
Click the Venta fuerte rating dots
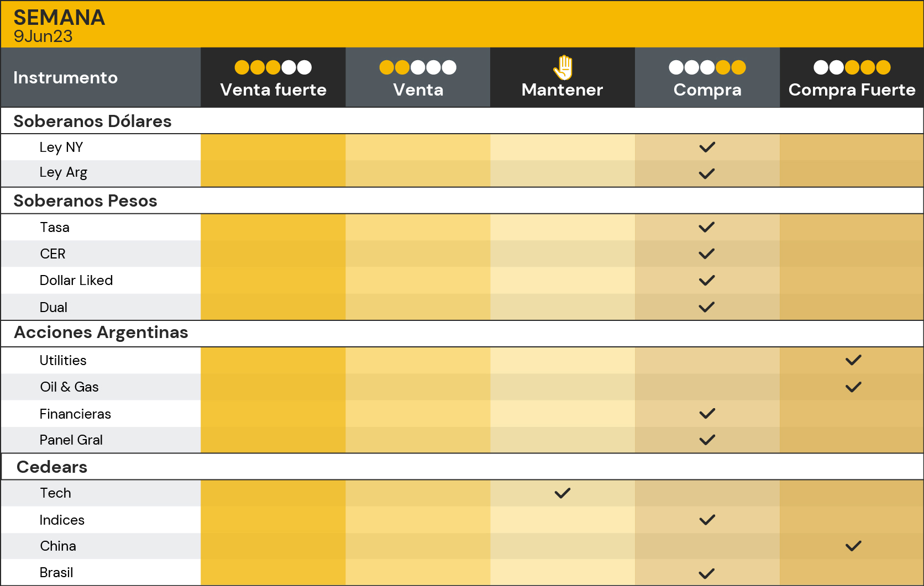click(273, 67)
